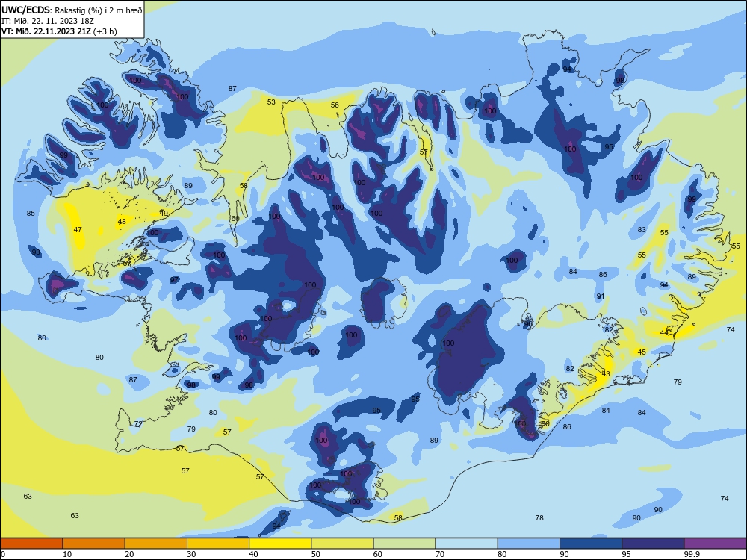747x560 pixels.
Task: Choose the gold 30–40 legend swatch
Action: (218, 544)
